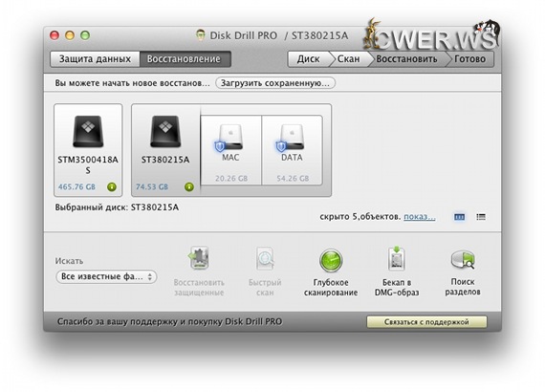Click the Disk Drill icon in the title bar
Image resolution: width=545 pixels, height=392 pixels.
tap(200, 35)
